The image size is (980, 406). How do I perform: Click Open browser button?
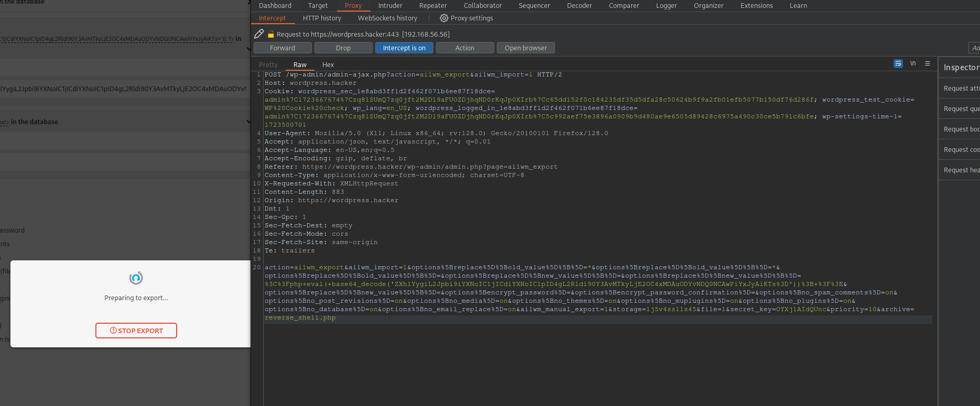(x=526, y=48)
